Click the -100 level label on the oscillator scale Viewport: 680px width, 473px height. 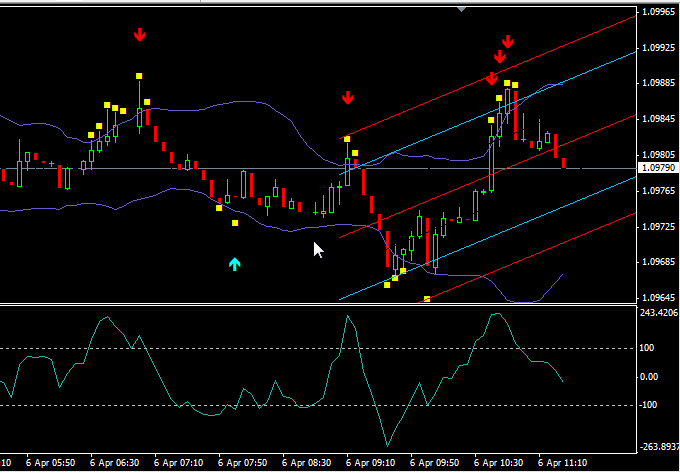(x=648, y=405)
